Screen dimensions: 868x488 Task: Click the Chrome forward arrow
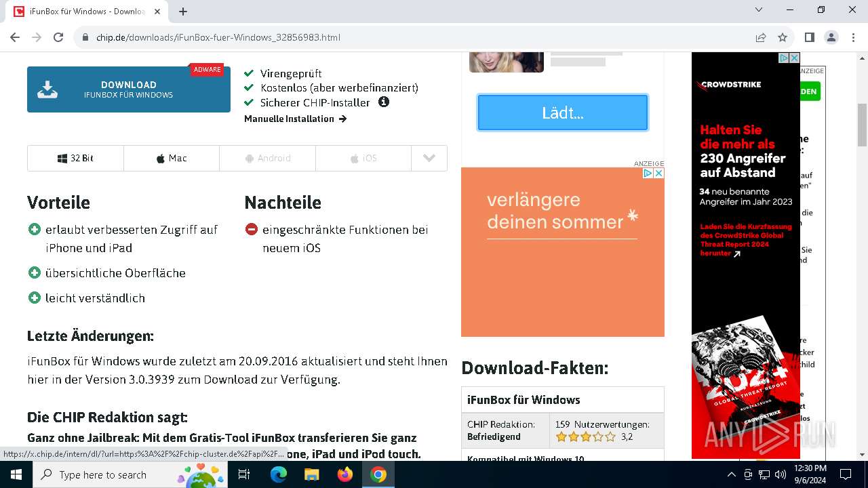pyautogui.click(x=37, y=37)
